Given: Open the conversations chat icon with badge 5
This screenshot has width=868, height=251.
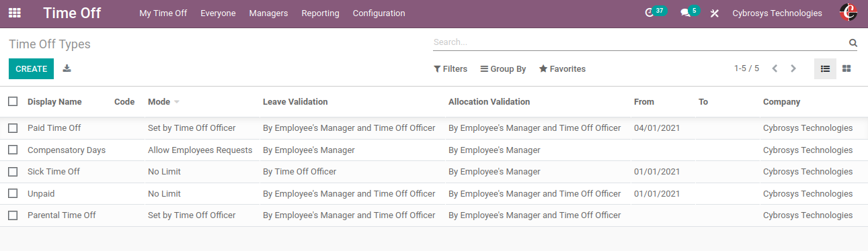Looking at the screenshot, I should [x=689, y=12].
